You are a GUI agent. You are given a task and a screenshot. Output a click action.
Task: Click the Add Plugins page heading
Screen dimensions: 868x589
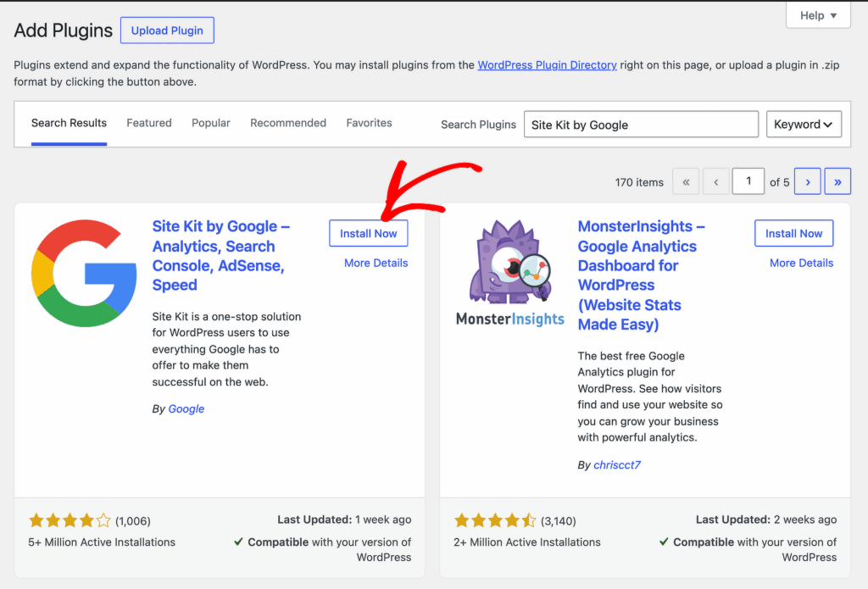point(63,31)
